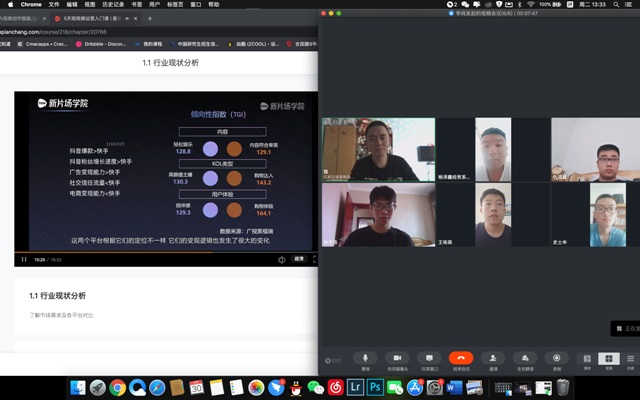Image resolution: width=640 pixels, height=400 pixels.
Task: Open the Chrome 书签 menu in menu bar
Action: click(x=136, y=5)
